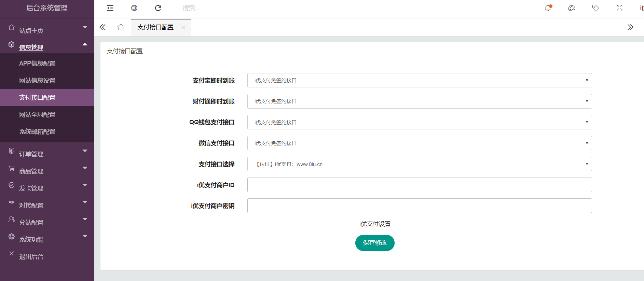
Task: Open notifications with the bell icon
Action: [548, 8]
